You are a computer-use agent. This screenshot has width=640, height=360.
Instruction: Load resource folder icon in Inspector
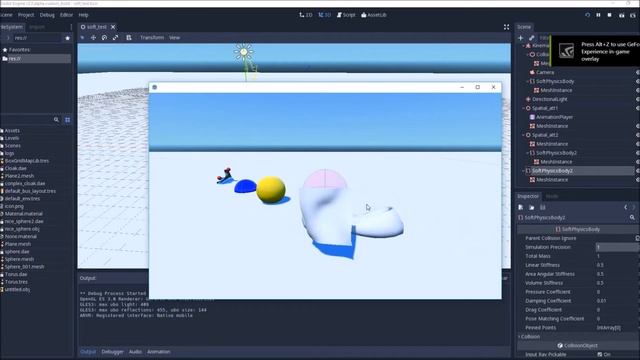(531, 207)
